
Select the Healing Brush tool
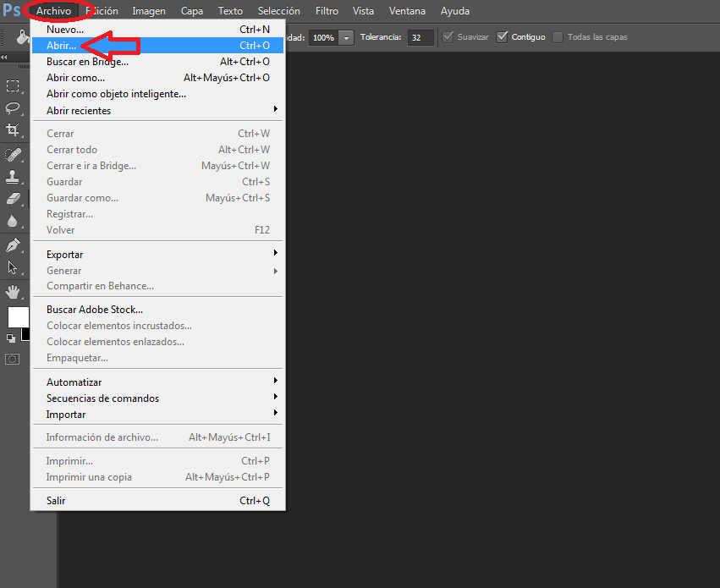pyautogui.click(x=13, y=155)
